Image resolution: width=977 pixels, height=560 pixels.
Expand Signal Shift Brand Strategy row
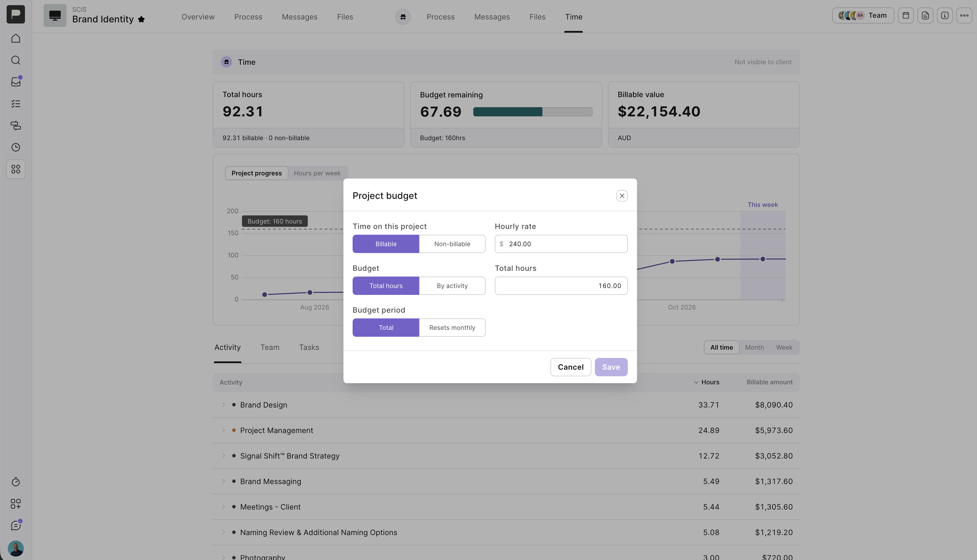224,456
